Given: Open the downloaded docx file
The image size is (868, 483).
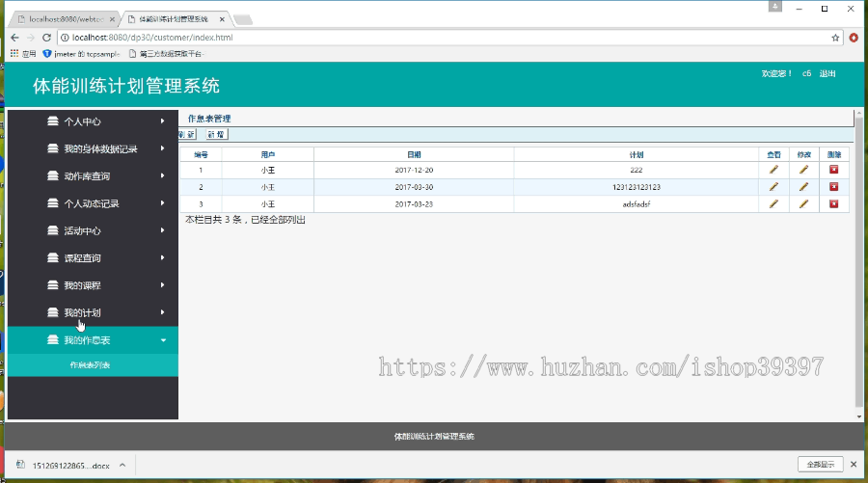Looking at the screenshot, I should [70, 466].
